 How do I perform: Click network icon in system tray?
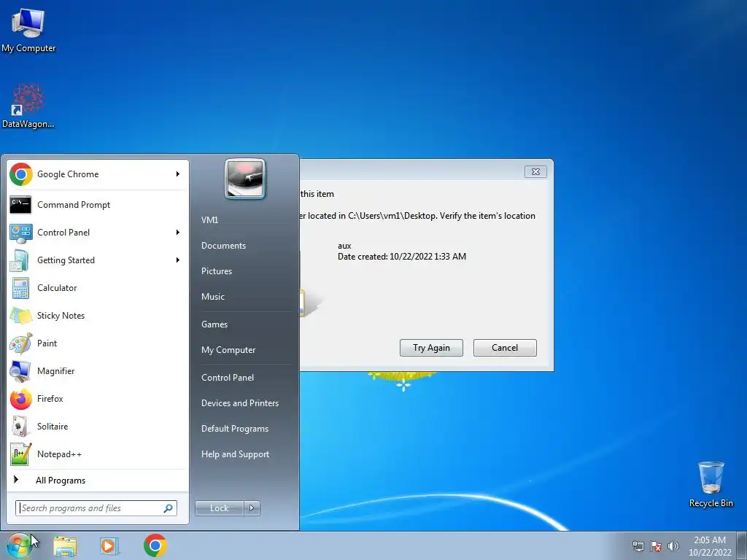638,546
